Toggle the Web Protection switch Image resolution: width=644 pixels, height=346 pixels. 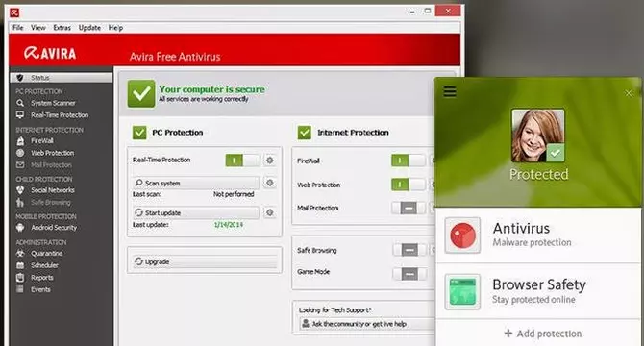[409, 185]
